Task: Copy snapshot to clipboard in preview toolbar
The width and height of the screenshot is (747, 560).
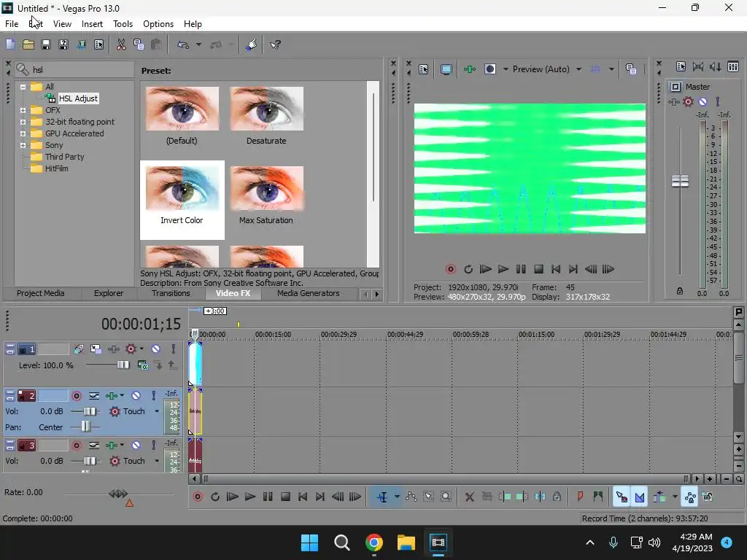Action: [631, 69]
